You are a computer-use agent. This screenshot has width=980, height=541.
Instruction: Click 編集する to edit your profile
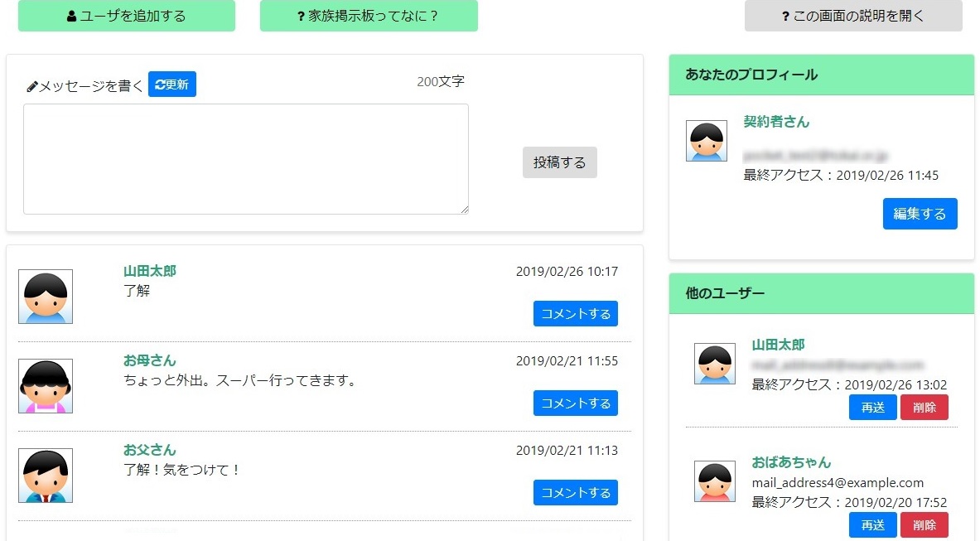coord(920,213)
